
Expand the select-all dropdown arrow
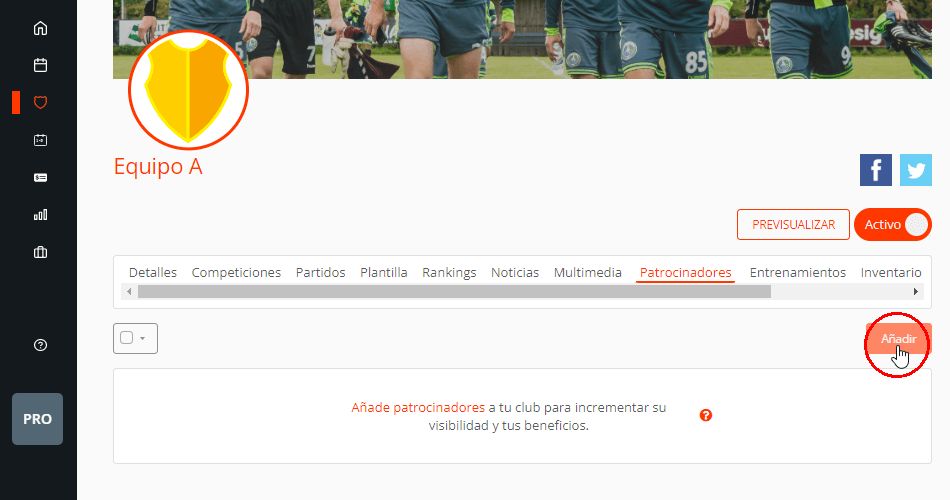tap(142, 338)
